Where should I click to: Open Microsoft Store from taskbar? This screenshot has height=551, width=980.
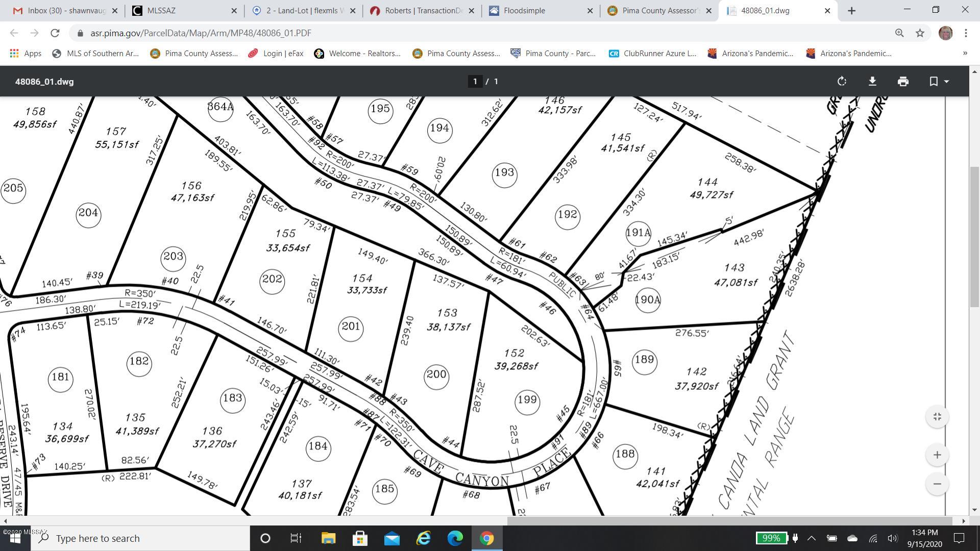coord(360,538)
